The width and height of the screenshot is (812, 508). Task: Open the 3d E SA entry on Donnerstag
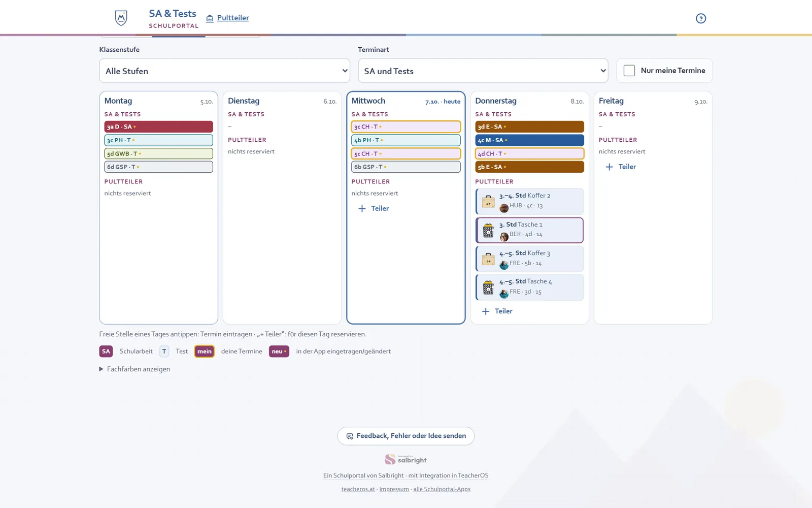coord(529,127)
